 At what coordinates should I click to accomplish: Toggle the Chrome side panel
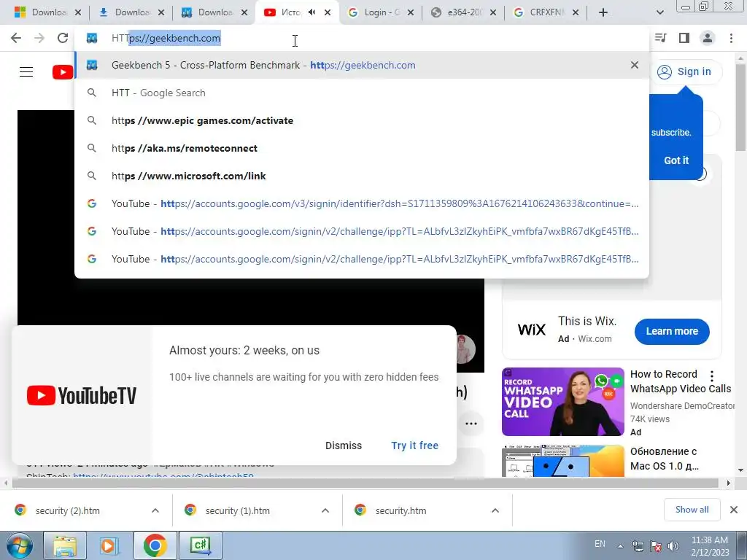684,38
